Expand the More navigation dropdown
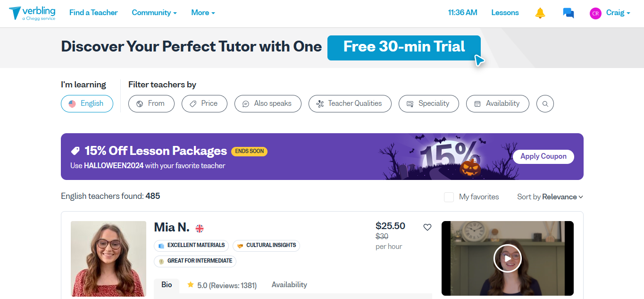 coord(203,13)
